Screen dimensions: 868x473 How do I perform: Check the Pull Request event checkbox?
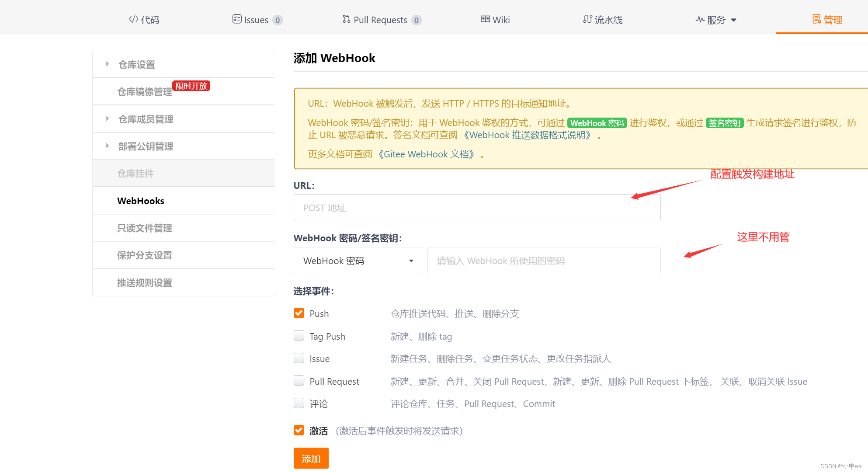tap(299, 381)
